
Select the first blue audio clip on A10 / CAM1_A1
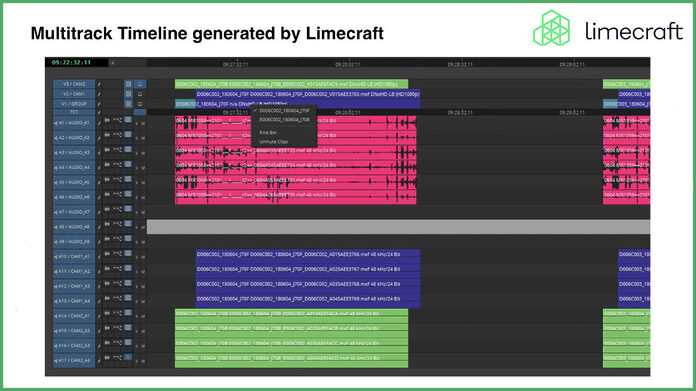tap(308, 256)
